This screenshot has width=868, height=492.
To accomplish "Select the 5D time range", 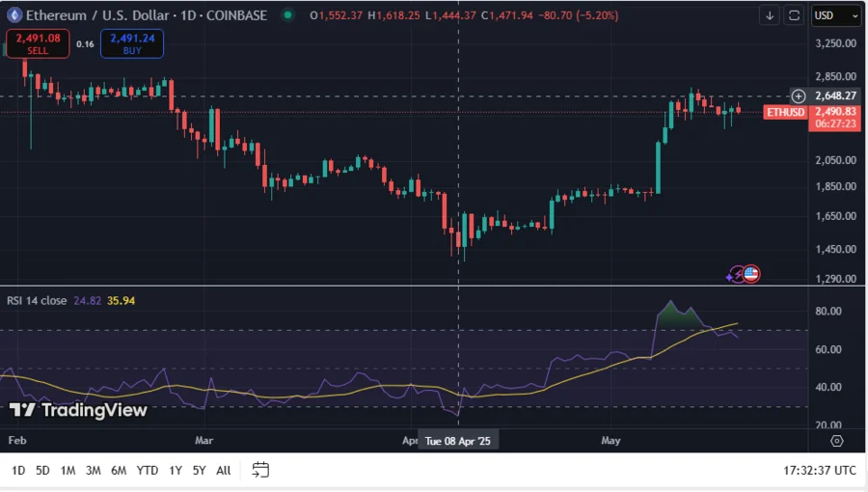I will point(42,471).
